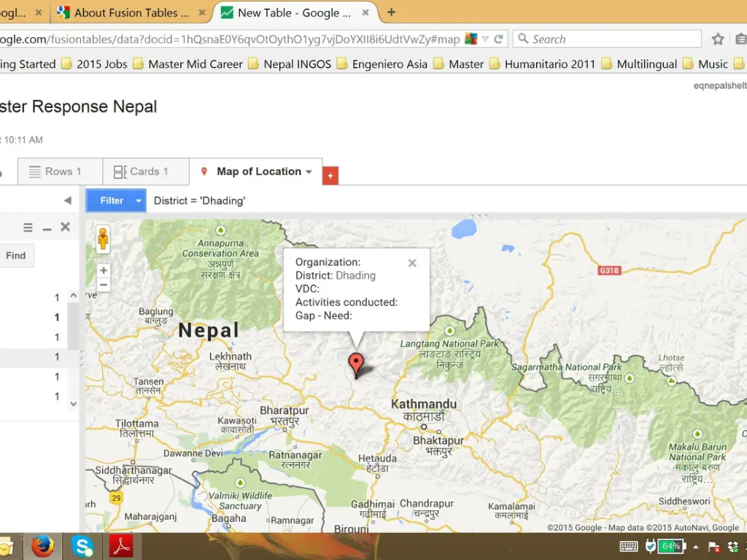
Task: Click the Kathmandu label on map
Action: tap(424, 404)
